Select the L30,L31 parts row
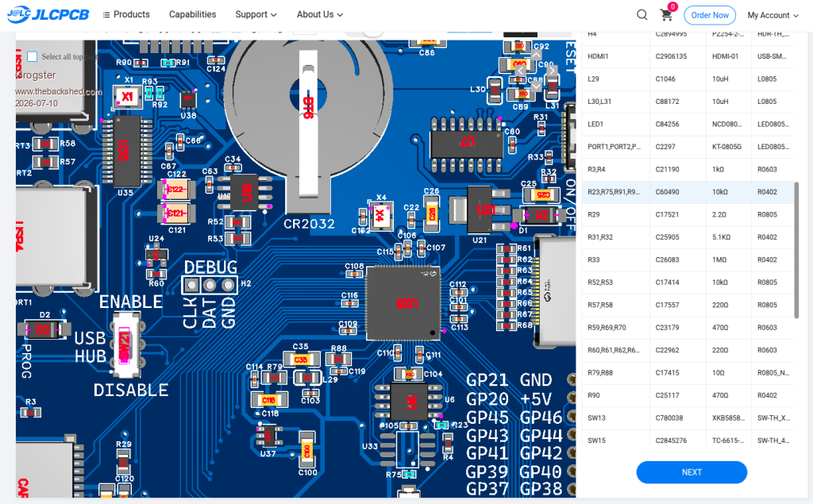This screenshot has width=813, height=504. (x=688, y=102)
